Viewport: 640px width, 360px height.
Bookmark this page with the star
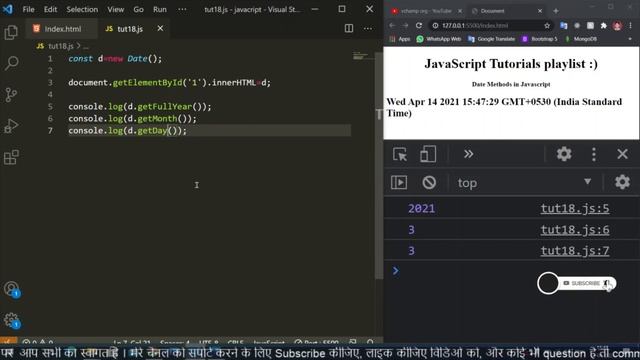pos(547,25)
